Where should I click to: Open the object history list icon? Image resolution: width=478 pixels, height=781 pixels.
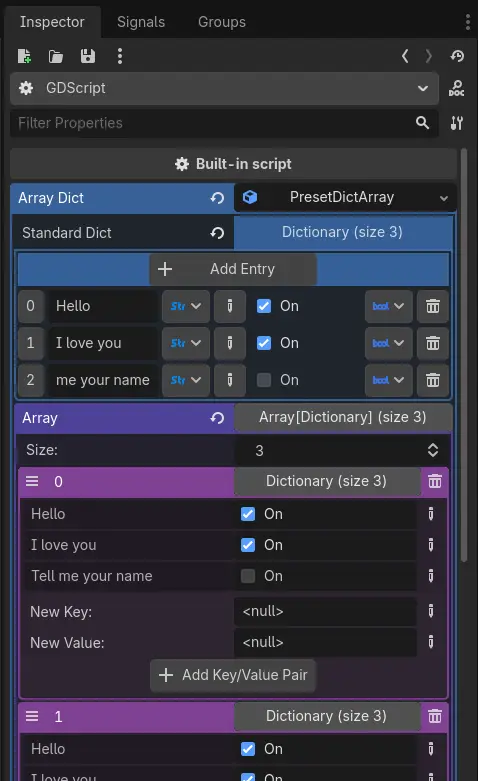click(x=457, y=56)
